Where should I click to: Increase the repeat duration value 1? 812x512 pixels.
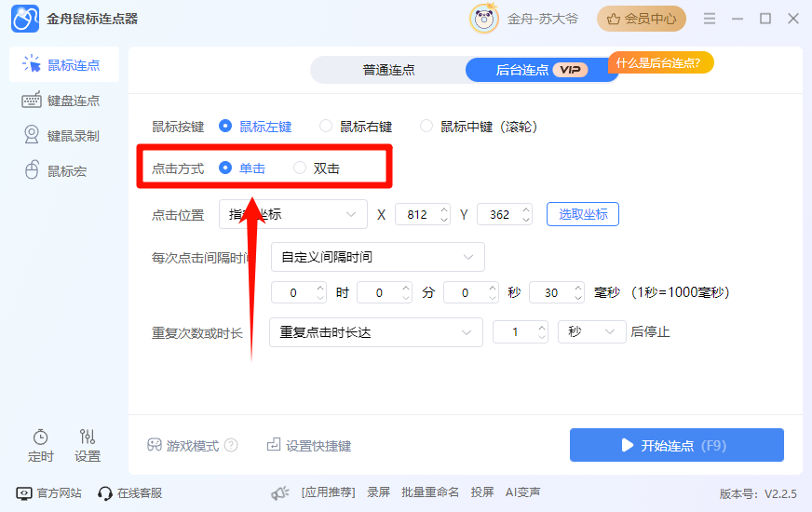[x=542, y=327]
